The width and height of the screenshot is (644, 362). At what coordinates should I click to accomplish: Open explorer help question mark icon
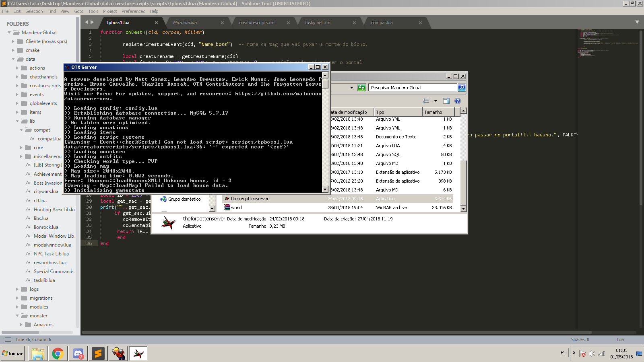click(x=458, y=101)
